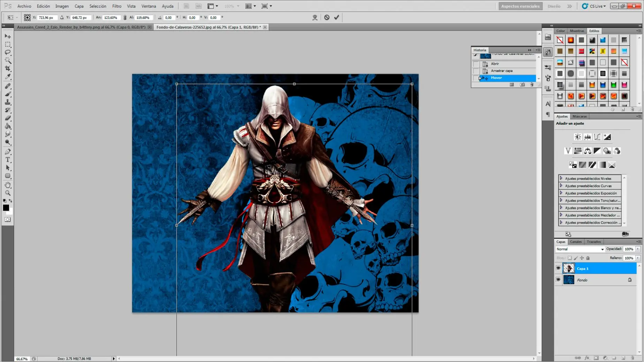Select the Eraser tool

(8, 118)
